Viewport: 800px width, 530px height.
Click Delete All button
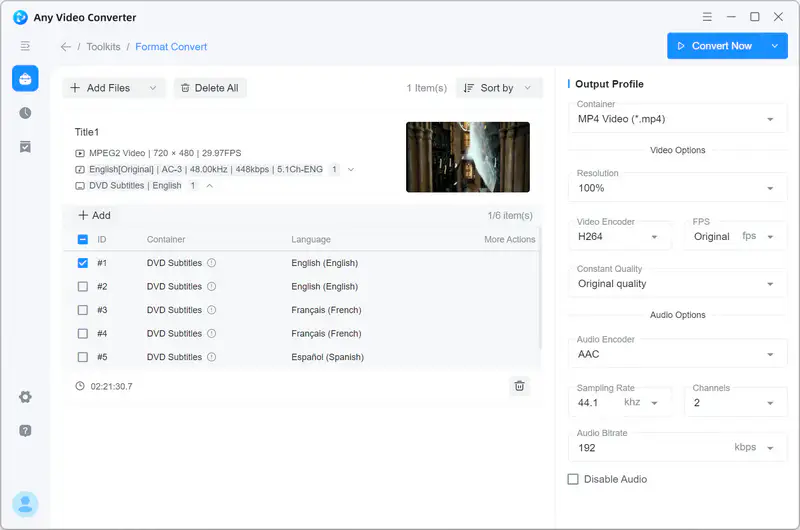(x=210, y=88)
